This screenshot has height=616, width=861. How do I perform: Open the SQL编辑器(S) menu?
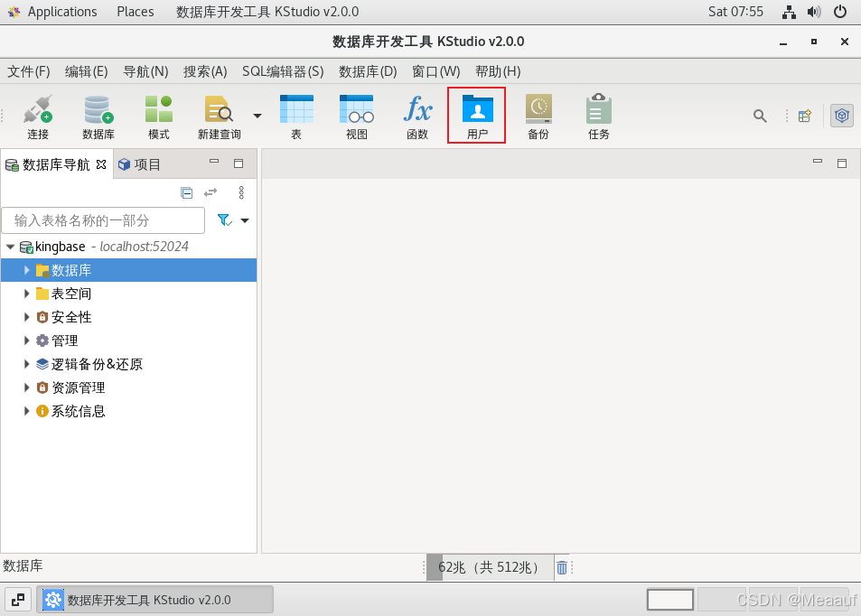283,71
